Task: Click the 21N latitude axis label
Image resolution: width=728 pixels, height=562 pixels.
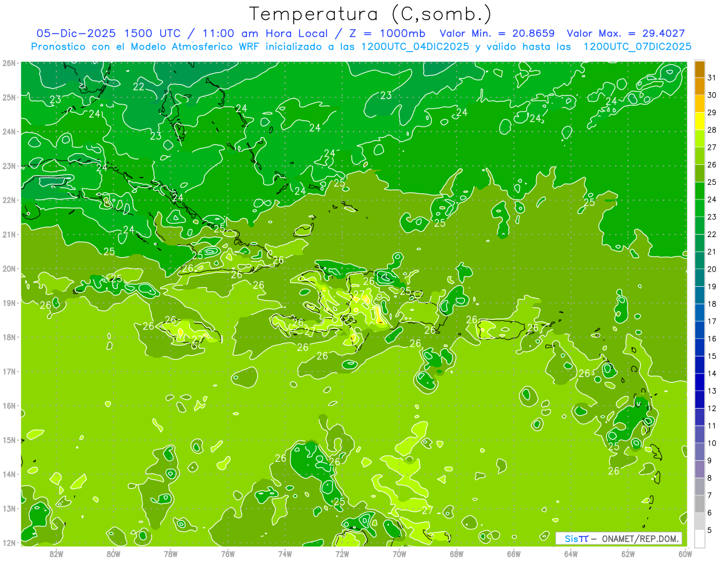Action: click(x=8, y=234)
